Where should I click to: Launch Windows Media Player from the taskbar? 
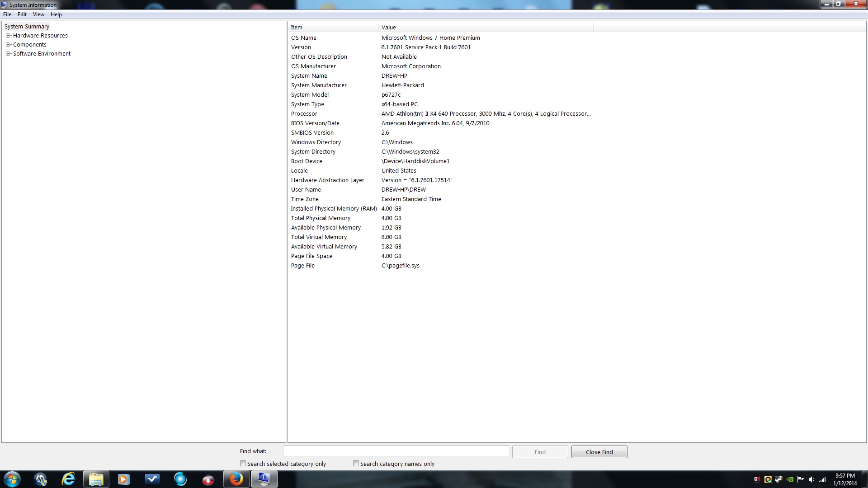124,479
